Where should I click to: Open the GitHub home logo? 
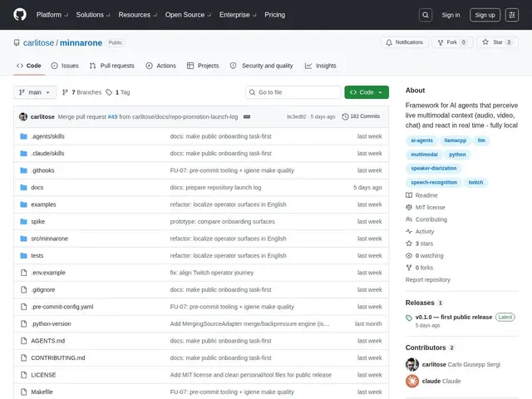tap(20, 15)
